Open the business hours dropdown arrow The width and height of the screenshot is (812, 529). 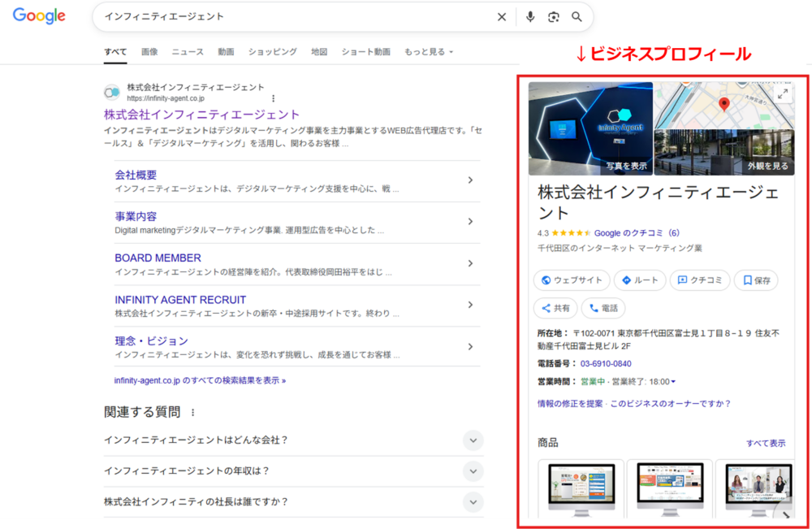pyautogui.click(x=673, y=382)
